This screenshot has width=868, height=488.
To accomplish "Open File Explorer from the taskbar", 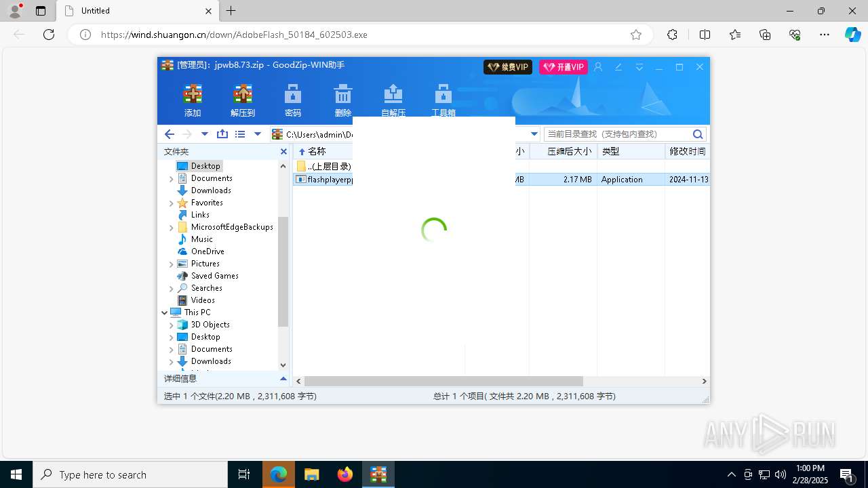I will (x=312, y=474).
